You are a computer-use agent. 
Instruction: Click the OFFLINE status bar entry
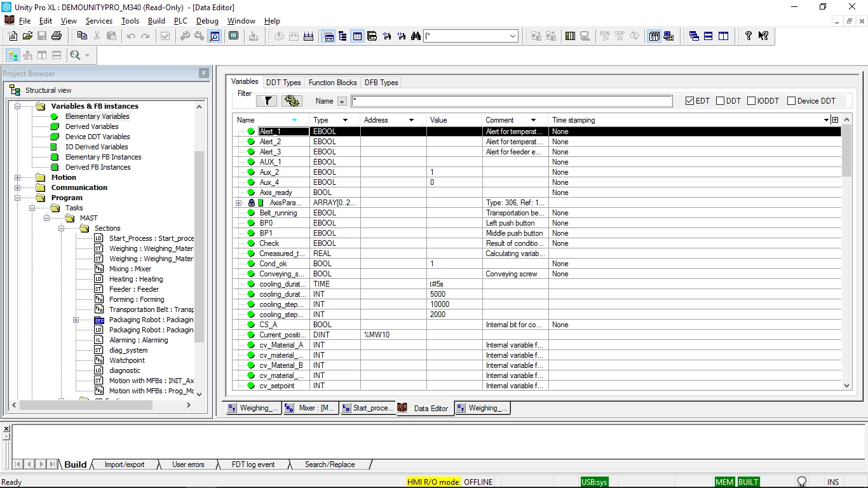(x=478, y=482)
